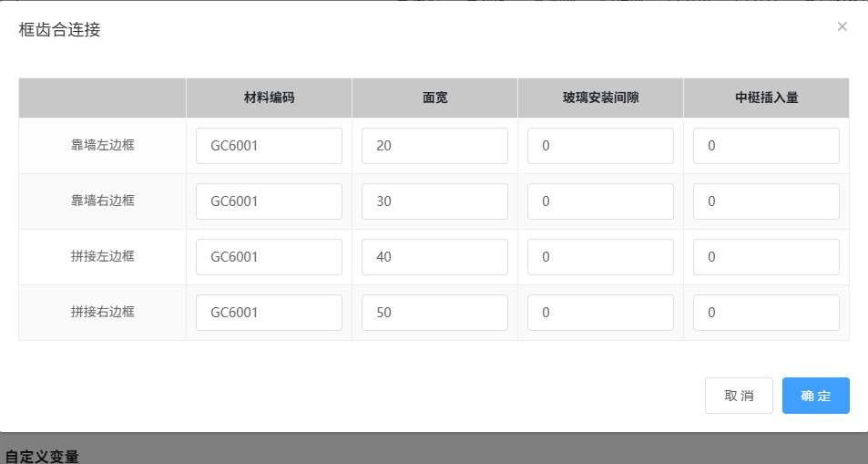Screen dimensions: 868x464
Task: Click 材料编码 field for 靠墙左边框
Action: click(x=269, y=146)
